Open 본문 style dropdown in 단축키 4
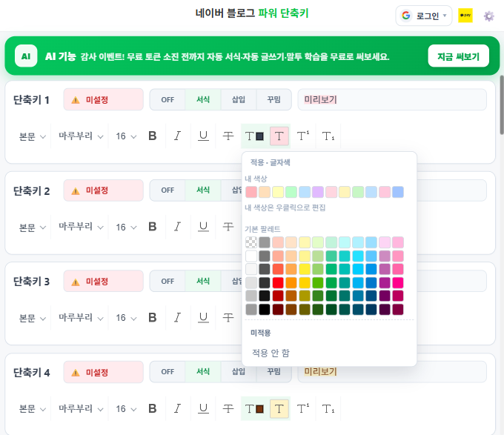This screenshot has height=435, width=504. tap(32, 409)
